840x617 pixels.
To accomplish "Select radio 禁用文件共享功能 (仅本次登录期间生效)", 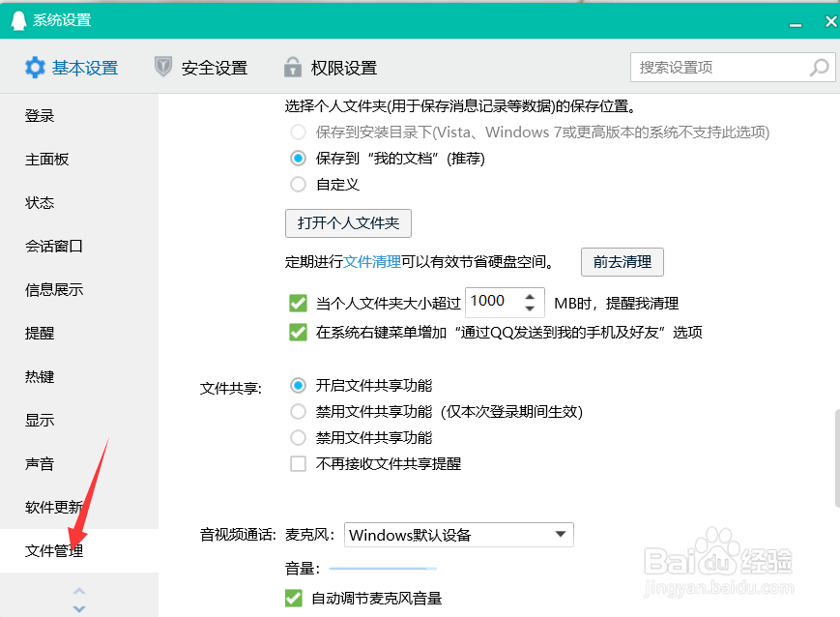I will 298,412.
